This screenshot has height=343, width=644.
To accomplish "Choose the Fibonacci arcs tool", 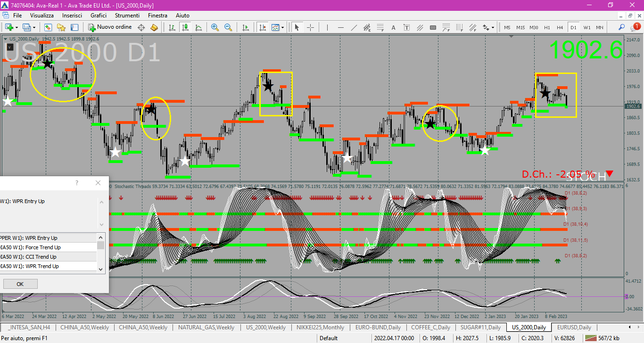I will [446, 27].
